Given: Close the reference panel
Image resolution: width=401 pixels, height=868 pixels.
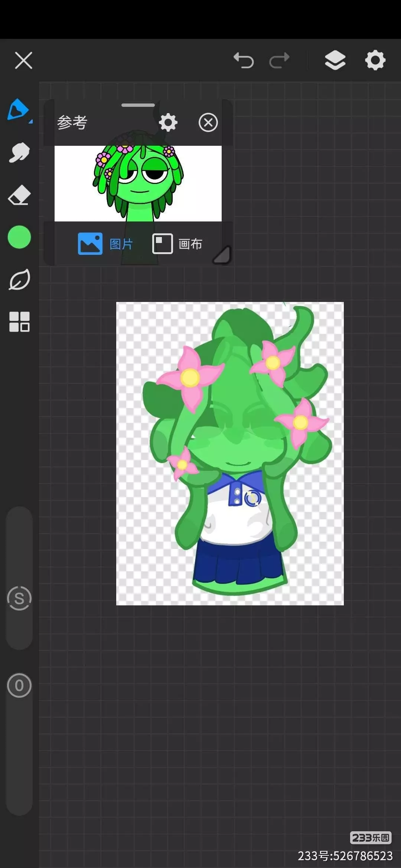Looking at the screenshot, I should click(208, 123).
